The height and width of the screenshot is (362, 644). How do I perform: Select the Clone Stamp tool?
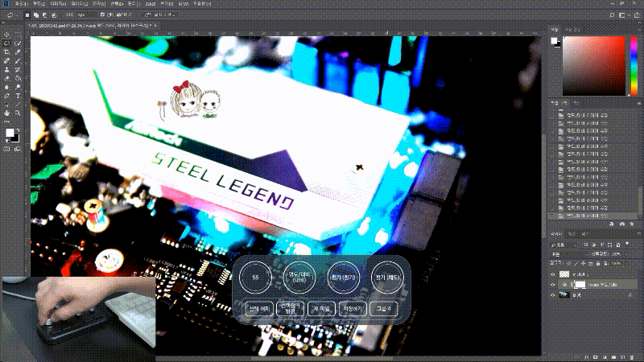point(6,69)
